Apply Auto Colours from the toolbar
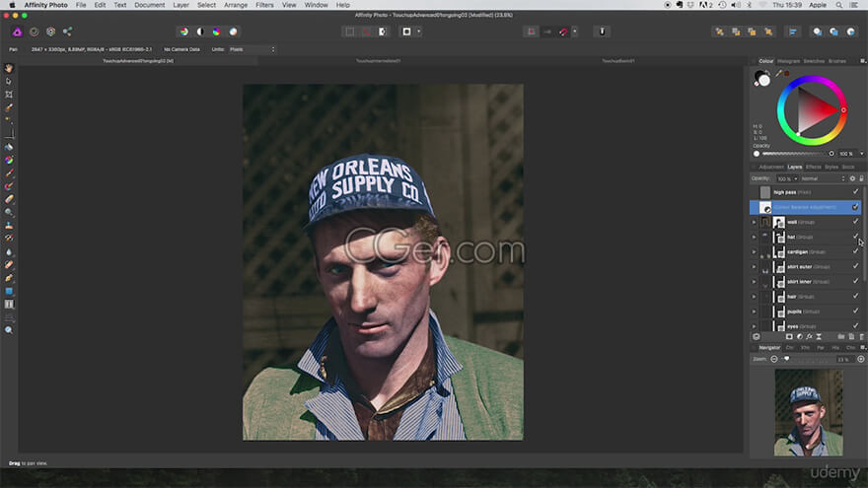This screenshot has width=868, height=488. coord(216,33)
